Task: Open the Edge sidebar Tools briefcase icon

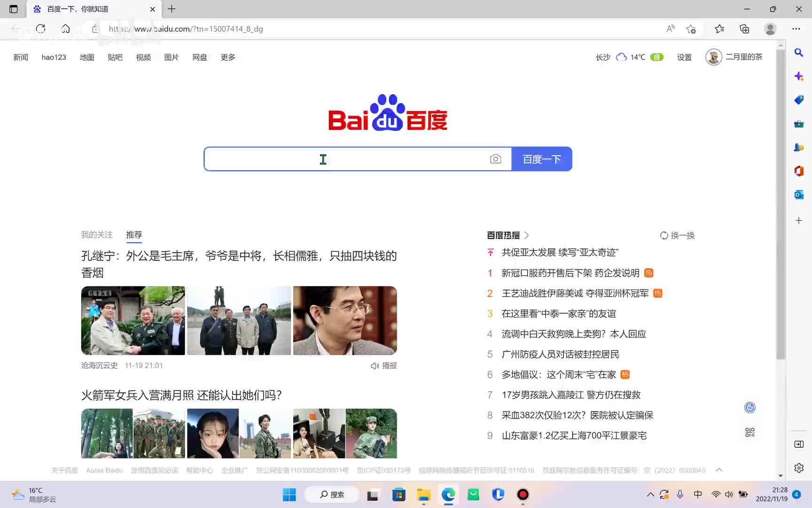Action: (x=799, y=124)
